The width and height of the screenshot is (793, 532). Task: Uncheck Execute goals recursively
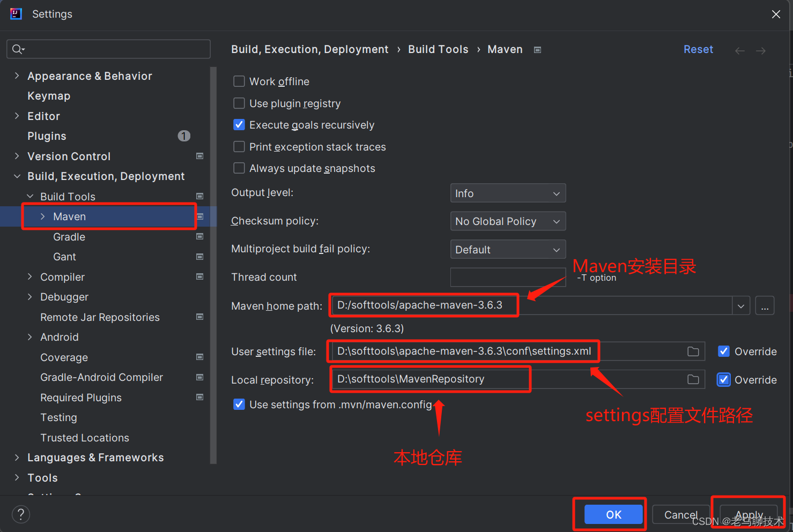239,125
